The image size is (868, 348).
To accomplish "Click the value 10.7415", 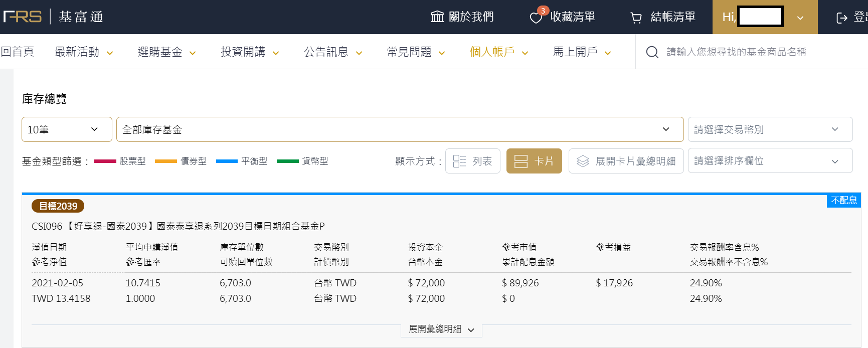I will click(143, 283).
